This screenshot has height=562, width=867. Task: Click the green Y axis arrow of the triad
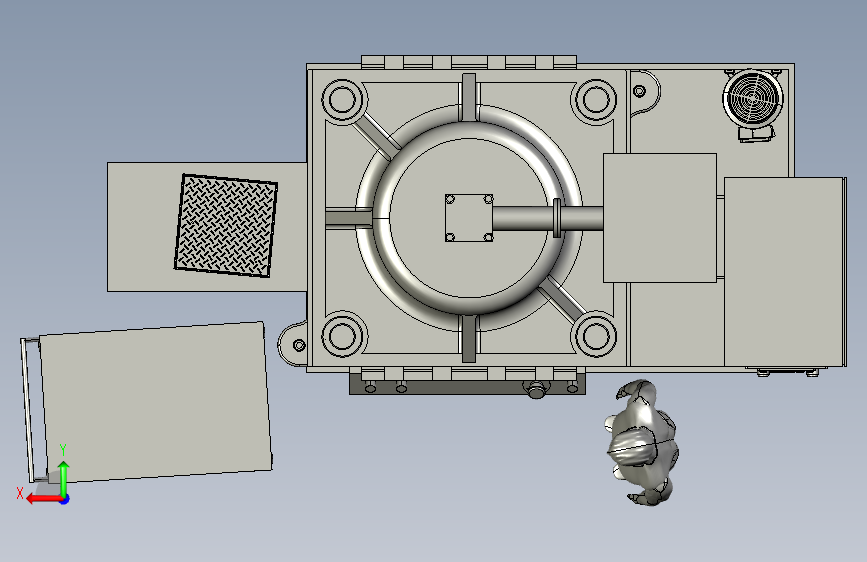click(x=64, y=478)
